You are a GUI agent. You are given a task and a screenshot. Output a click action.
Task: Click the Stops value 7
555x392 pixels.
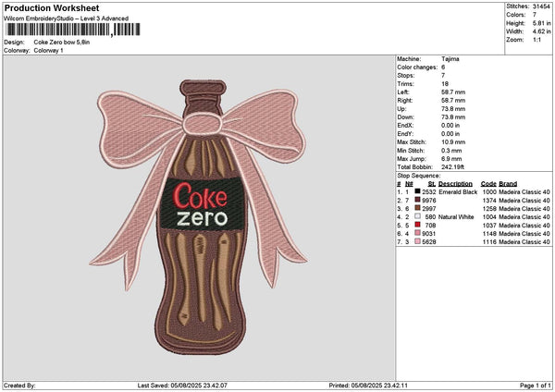coord(443,76)
